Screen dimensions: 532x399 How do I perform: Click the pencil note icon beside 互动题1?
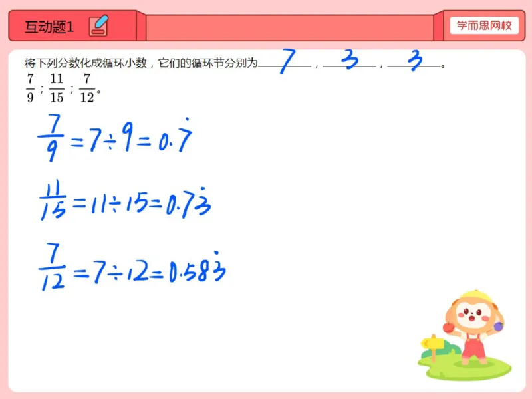tap(98, 25)
